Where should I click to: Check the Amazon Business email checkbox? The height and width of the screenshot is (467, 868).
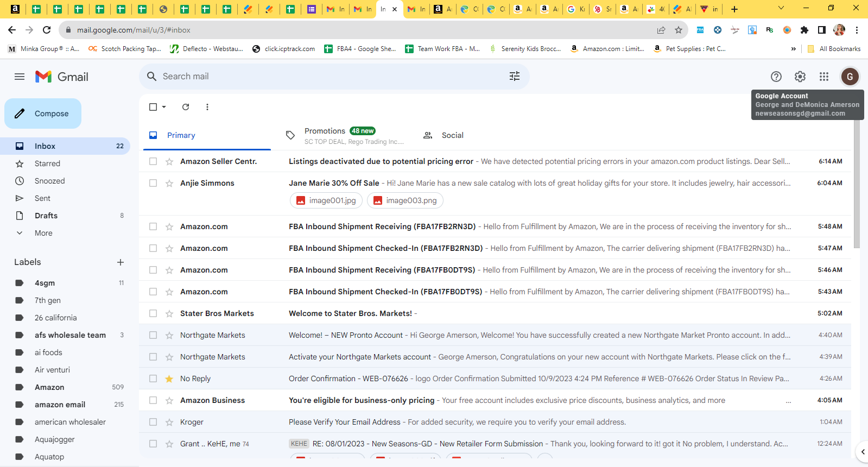tap(153, 400)
